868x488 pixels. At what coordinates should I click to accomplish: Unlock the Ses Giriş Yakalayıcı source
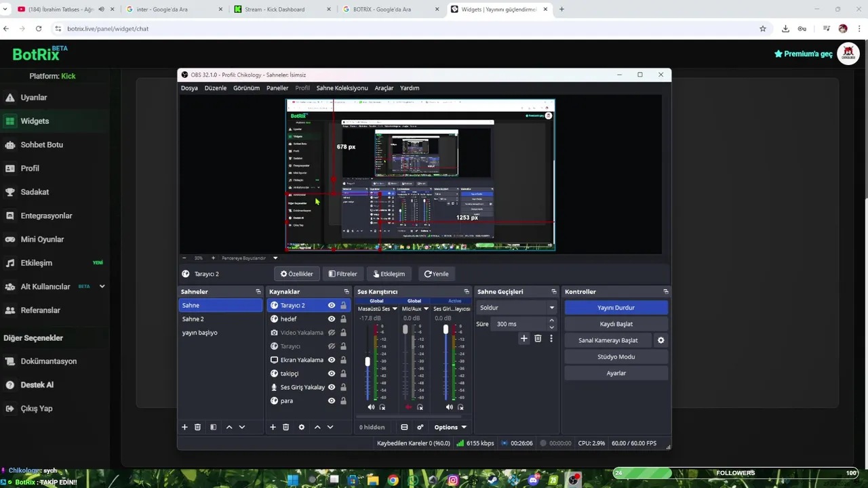(343, 387)
